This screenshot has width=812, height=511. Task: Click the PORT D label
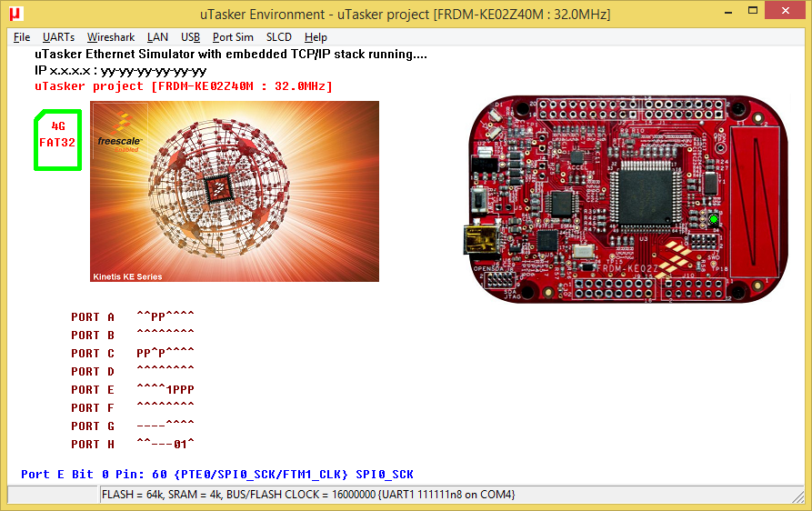pos(93,371)
